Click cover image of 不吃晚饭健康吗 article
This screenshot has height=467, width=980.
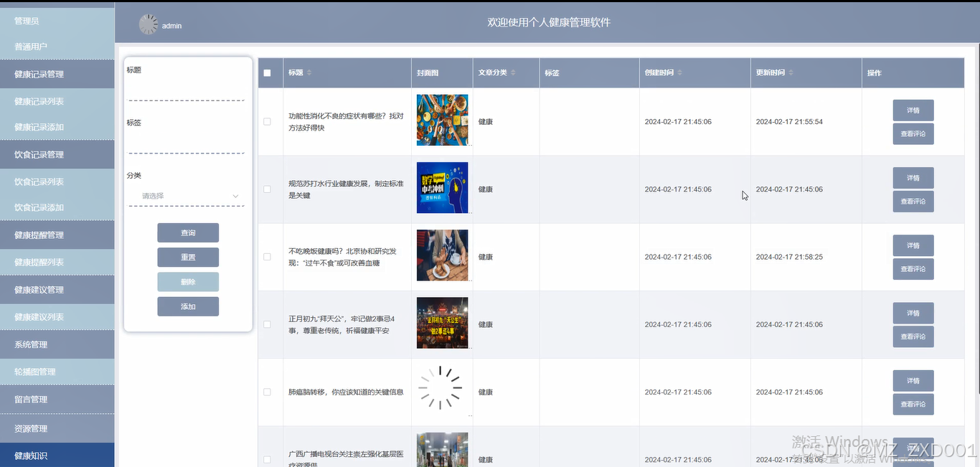442,255
